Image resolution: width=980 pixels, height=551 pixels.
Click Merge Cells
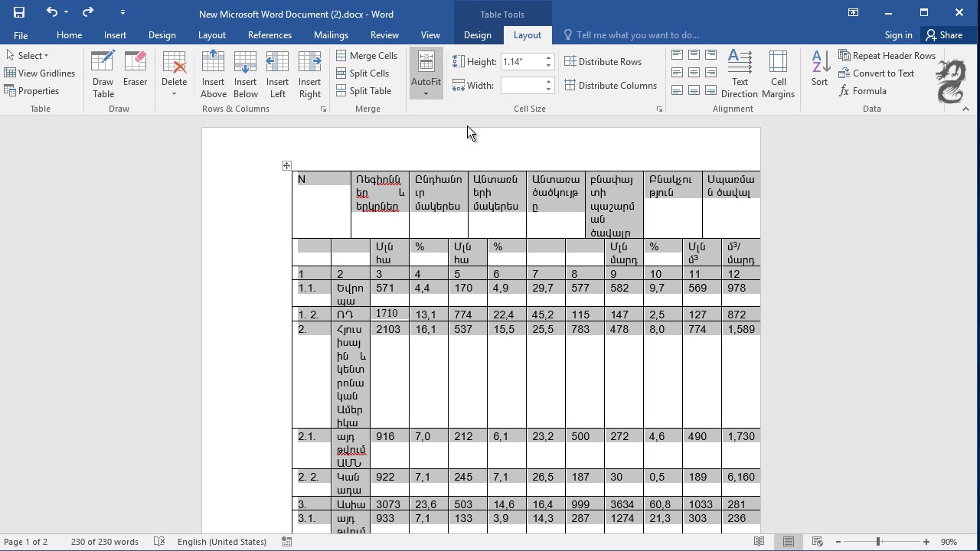(367, 55)
